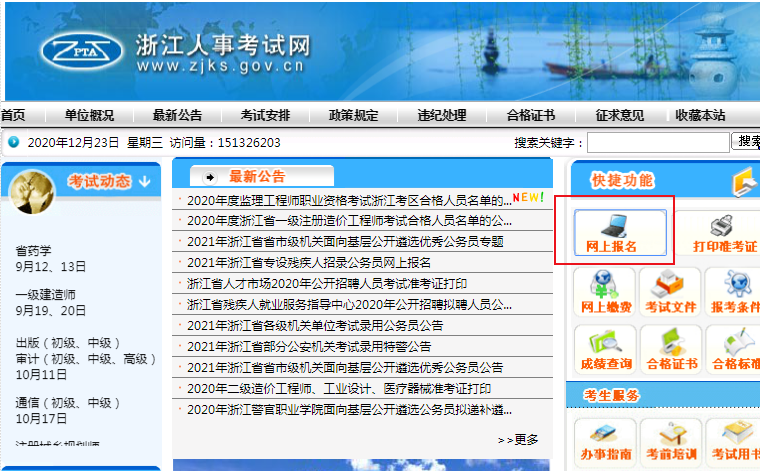
Task: Open 办事指南 service guide icon
Action: click(x=605, y=440)
